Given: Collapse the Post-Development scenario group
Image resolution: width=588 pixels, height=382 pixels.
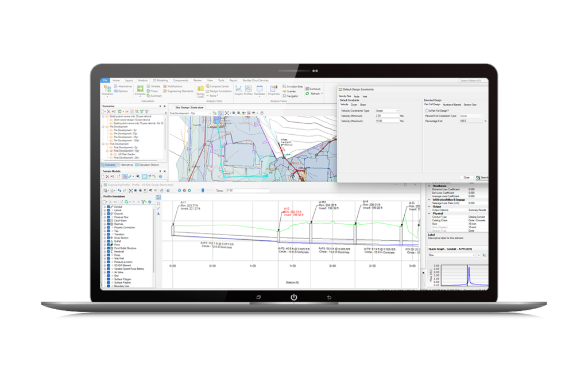Looking at the screenshot, I should tap(103, 144).
